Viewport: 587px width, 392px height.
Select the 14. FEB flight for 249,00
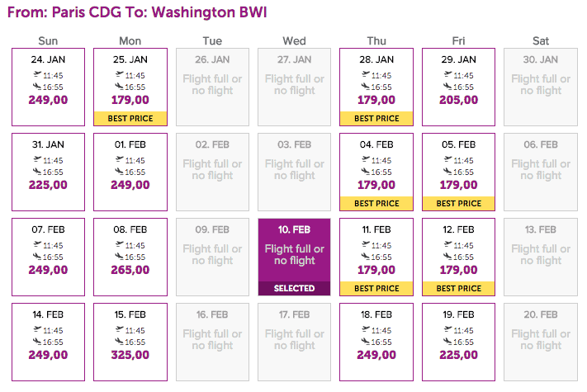pos(48,342)
